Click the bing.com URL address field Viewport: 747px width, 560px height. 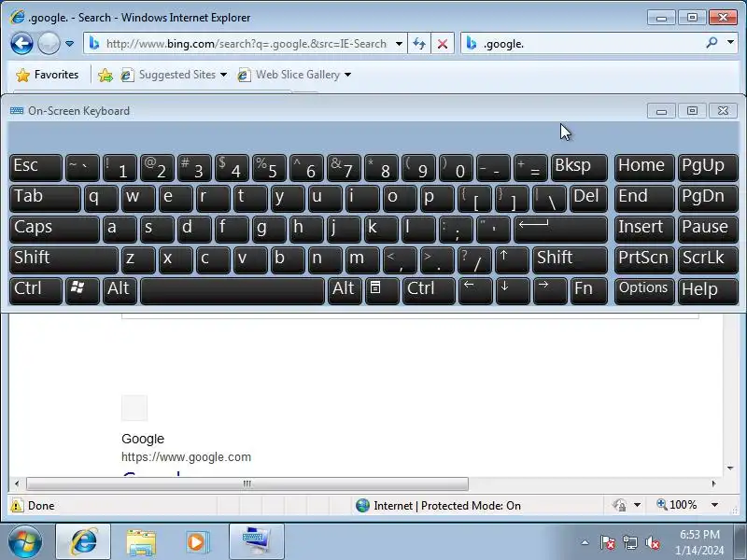(x=246, y=44)
